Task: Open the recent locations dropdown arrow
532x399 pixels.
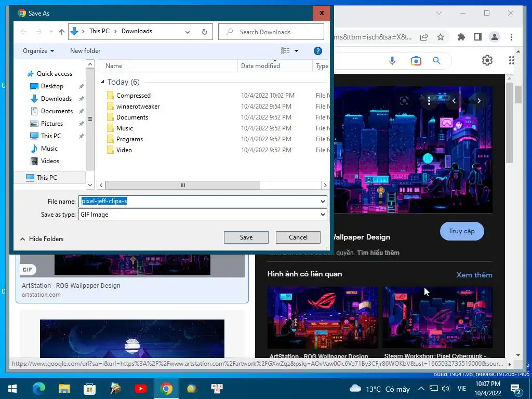Action: coord(51,32)
